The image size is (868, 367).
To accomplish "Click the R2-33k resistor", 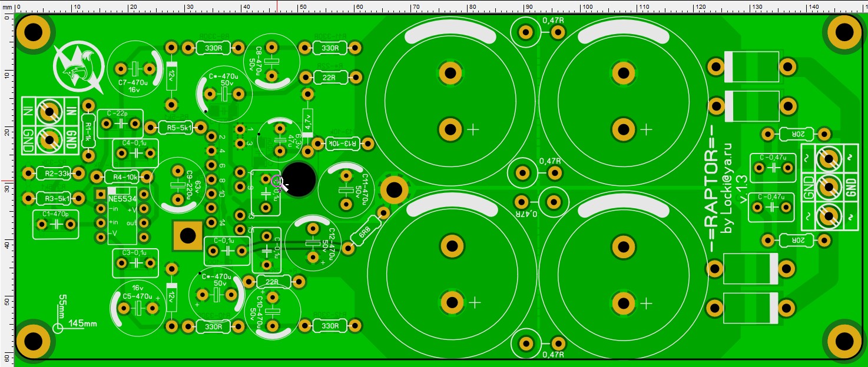I will 54,174.
